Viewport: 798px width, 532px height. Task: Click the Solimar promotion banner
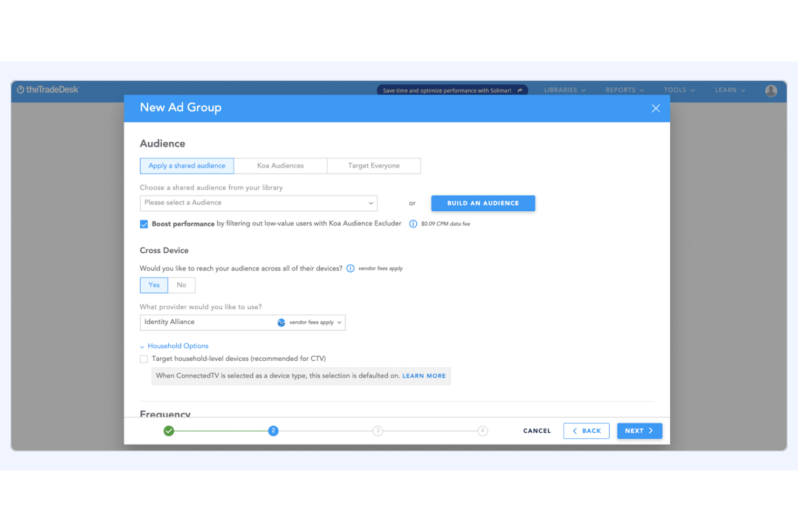click(x=452, y=91)
